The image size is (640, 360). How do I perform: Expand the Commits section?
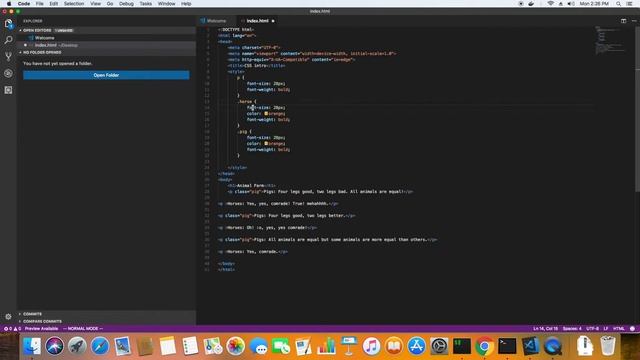coord(106,314)
